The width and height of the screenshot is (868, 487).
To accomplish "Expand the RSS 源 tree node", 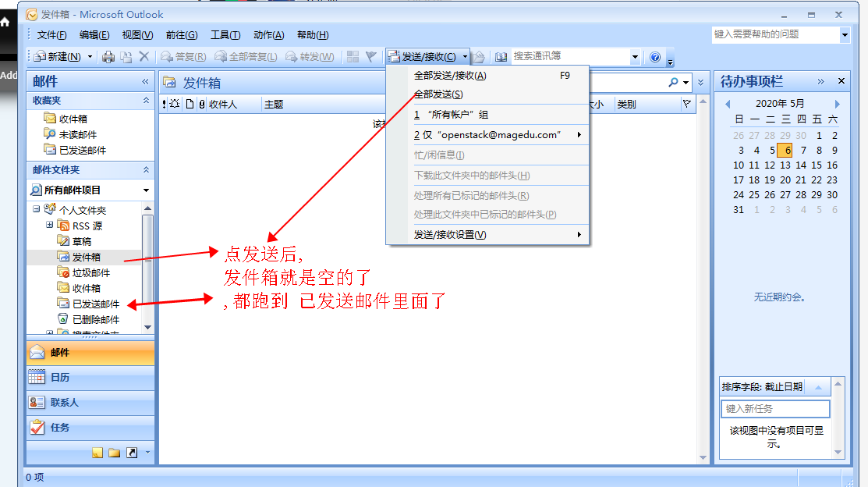I will [49, 225].
